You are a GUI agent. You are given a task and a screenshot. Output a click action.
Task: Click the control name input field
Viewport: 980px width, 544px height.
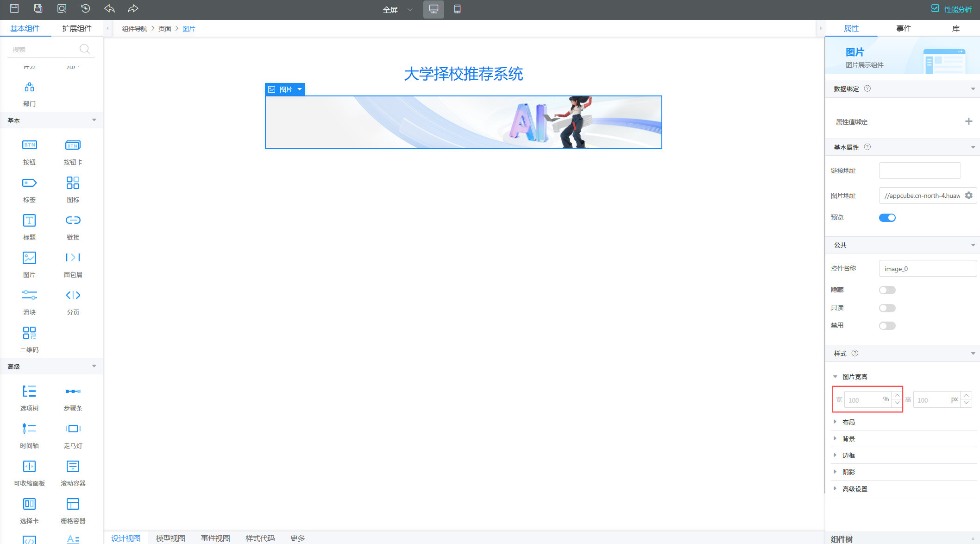click(927, 269)
